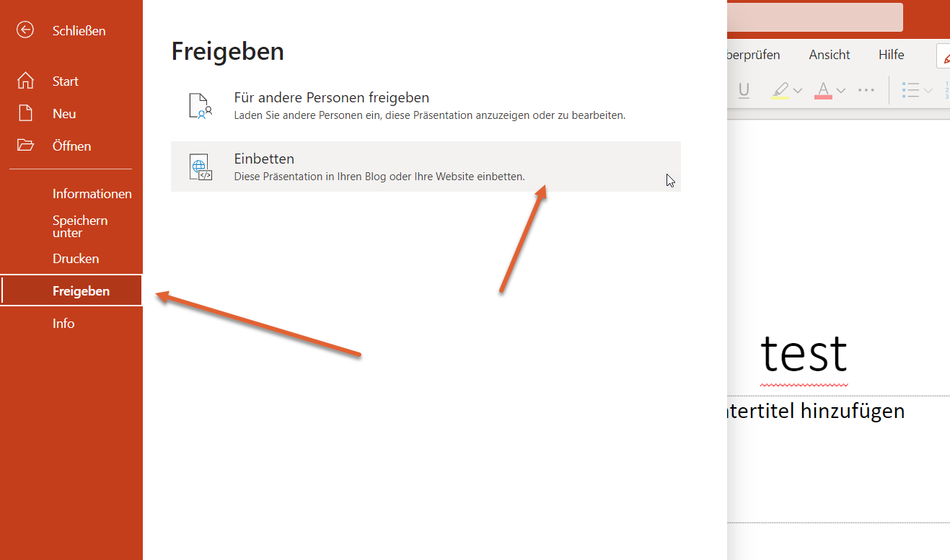Click the back arrow icon beside Schließen
The width and height of the screenshot is (950, 560).
[x=25, y=30]
